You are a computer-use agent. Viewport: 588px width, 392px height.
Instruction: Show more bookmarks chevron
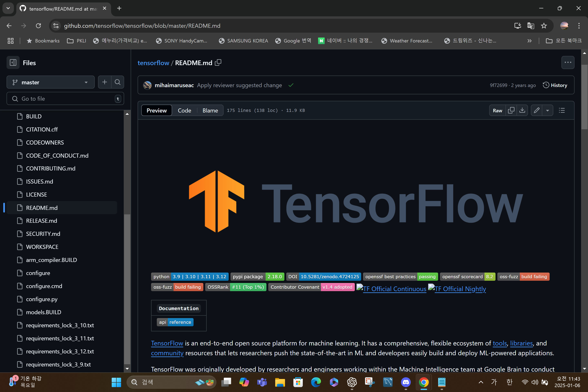click(x=529, y=41)
